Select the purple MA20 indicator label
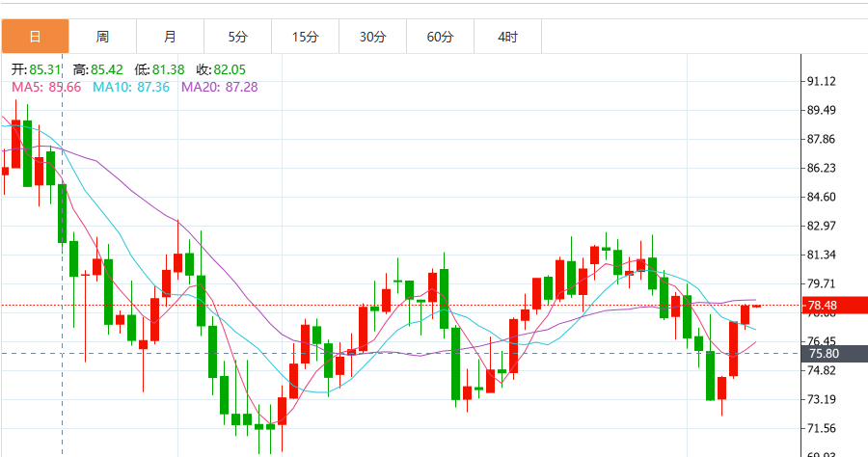868x457 pixels. 219,88
